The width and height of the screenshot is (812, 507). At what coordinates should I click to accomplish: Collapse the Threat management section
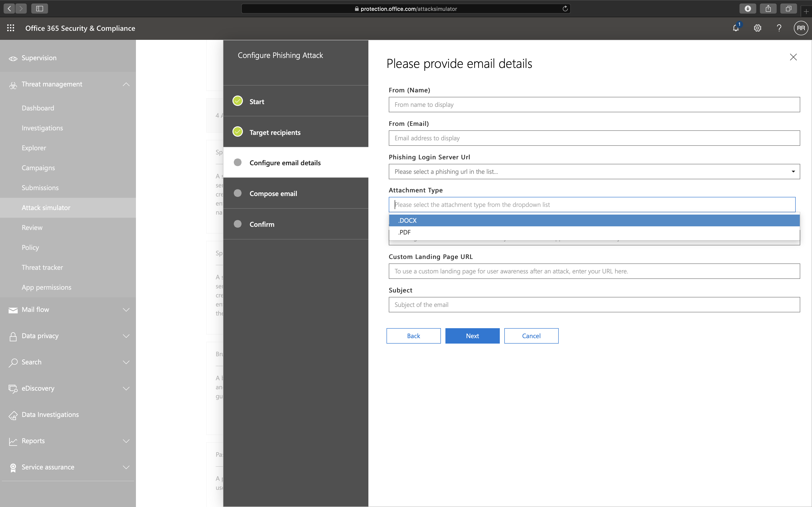126,84
